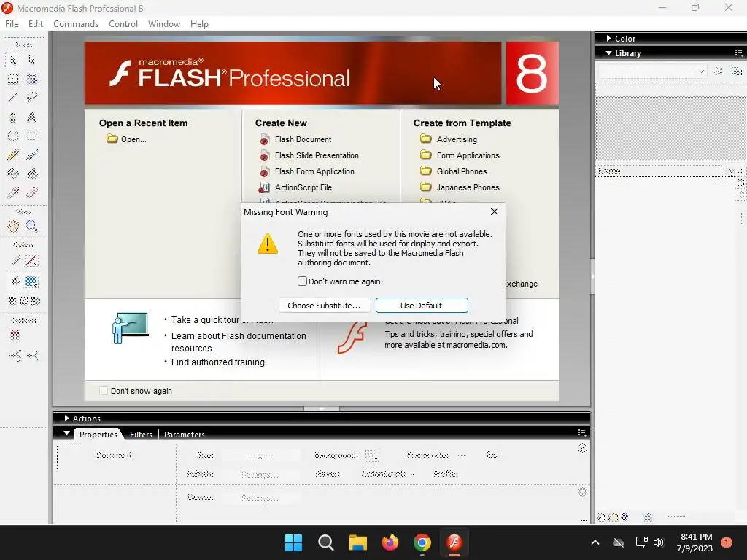Click the Library Name column header
747x560 pixels.
[659, 171]
